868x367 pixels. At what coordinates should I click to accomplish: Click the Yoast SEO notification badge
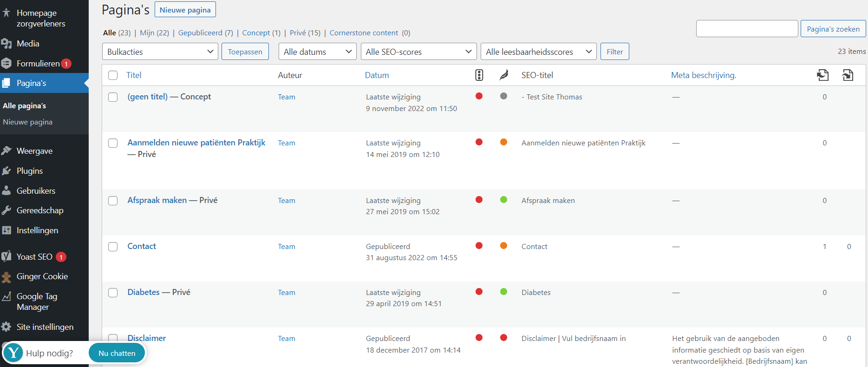(x=61, y=257)
